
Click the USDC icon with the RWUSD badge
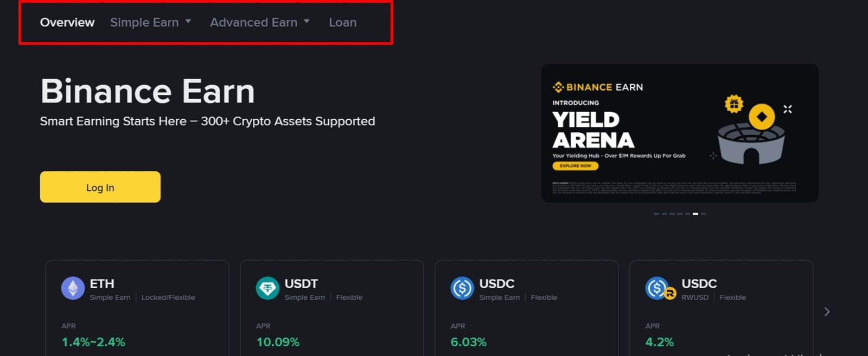pos(656,288)
